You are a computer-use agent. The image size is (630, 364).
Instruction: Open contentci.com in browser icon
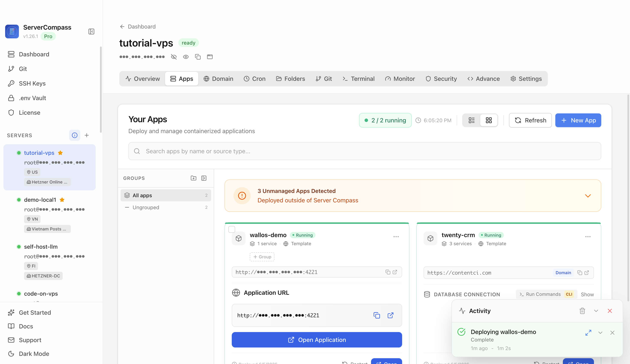(x=587, y=272)
